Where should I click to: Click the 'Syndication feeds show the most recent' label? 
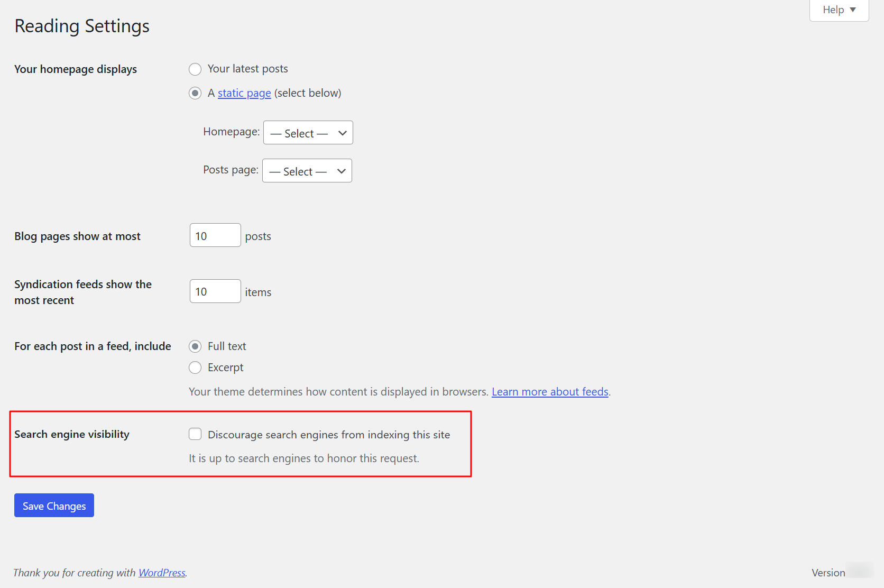[83, 292]
